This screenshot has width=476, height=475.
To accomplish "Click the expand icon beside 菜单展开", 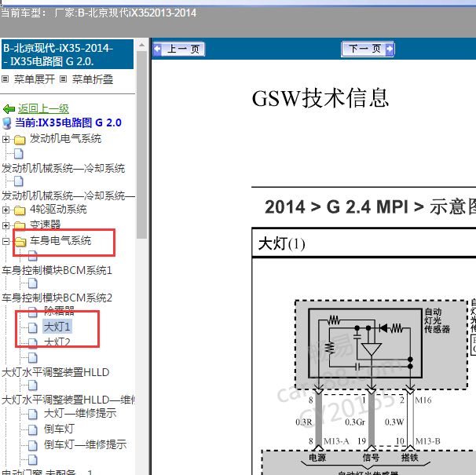I will coord(5,79).
